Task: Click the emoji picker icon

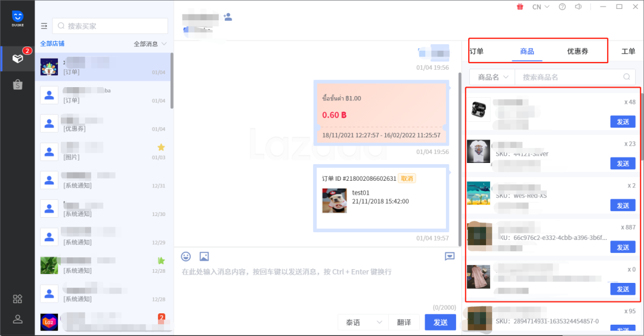Action: tap(186, 256)
